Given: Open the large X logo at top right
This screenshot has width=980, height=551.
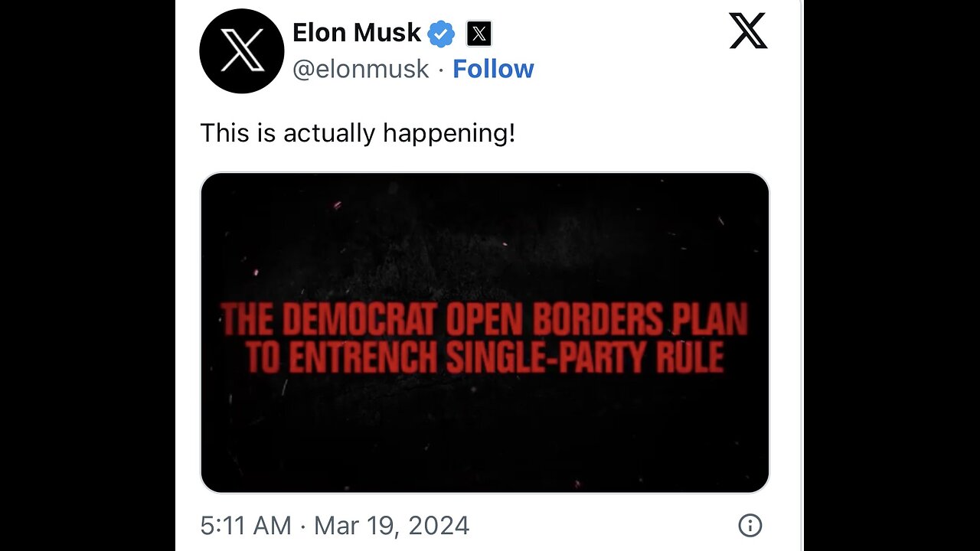Looking at the screenshot, I should [748, 31].
